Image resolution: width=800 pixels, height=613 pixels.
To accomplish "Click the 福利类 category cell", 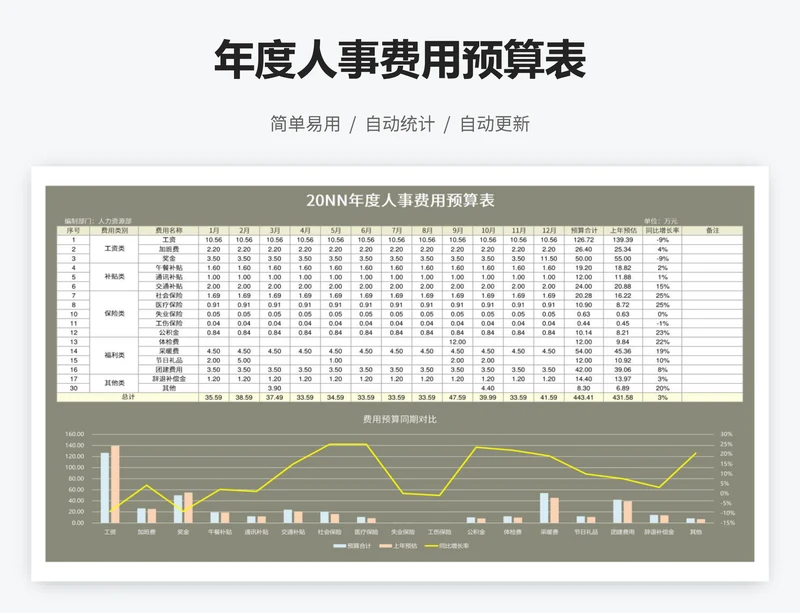I will (x=114, y=355).
